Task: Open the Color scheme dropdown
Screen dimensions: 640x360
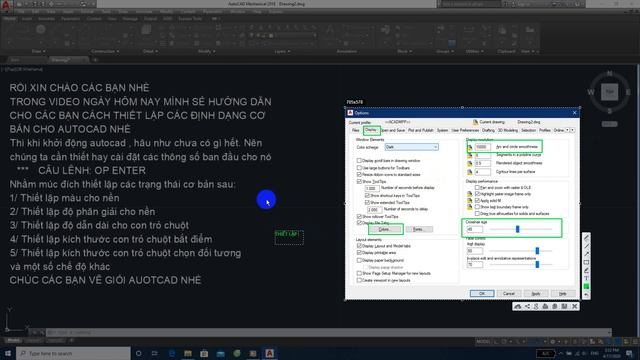Action: [x=411, y=147]
